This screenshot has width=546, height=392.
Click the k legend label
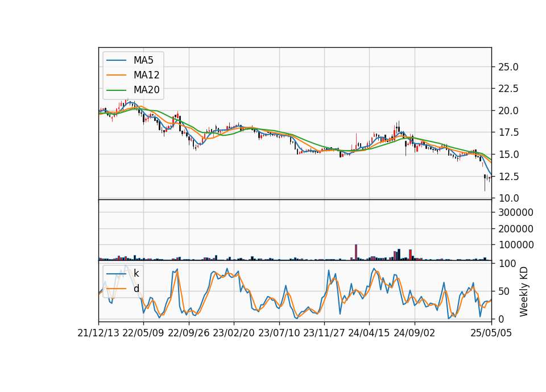point(136,273)
